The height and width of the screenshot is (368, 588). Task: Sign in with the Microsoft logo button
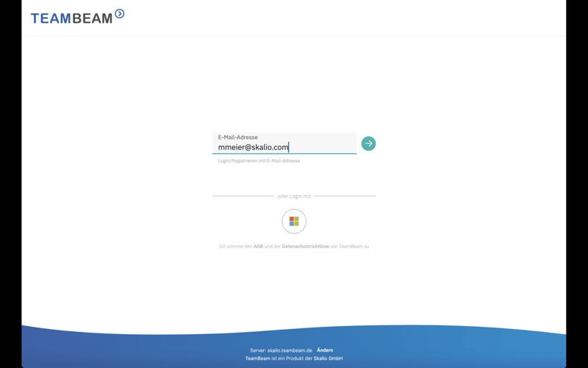(294, 222)
